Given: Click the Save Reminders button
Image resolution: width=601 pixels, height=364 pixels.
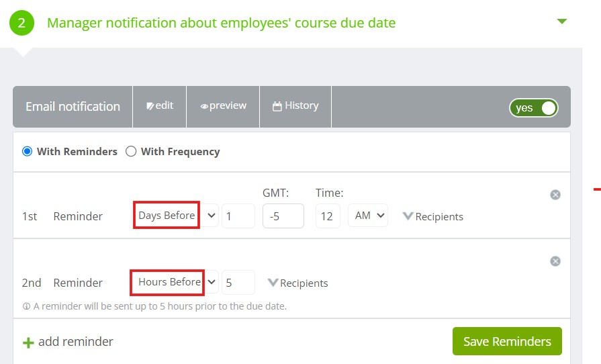Looking at the screenshot, I should tap(507, 341).
